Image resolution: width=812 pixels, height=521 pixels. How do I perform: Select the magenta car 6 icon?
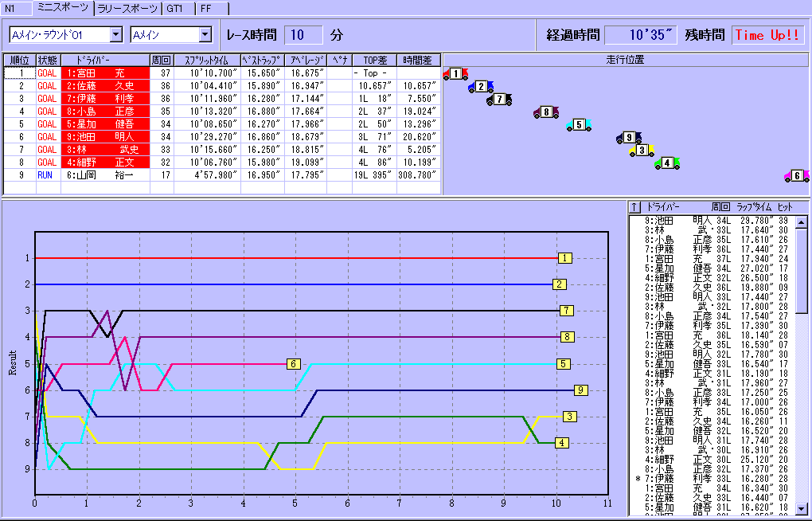(x=796, y=176)
